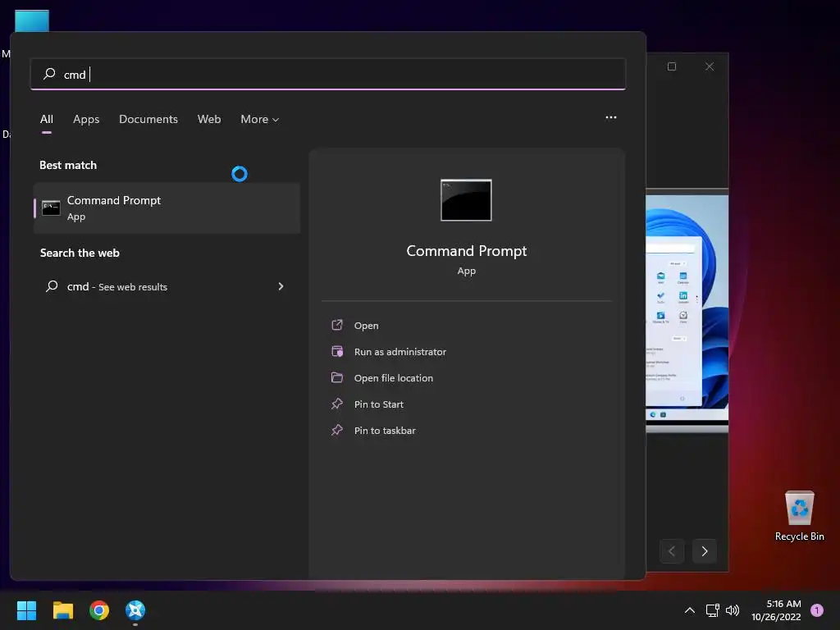
Task: Click the Command Prompt icon in best match
Action: click(51, 208)
